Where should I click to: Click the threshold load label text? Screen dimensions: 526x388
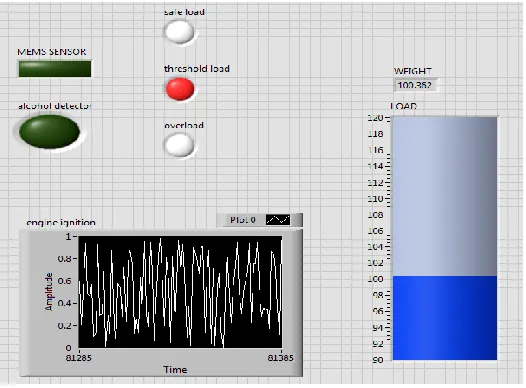click(197, 69)
